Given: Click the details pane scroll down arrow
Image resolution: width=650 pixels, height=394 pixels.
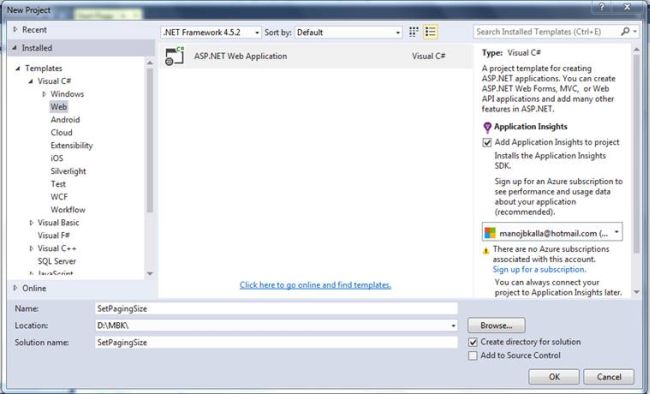Looking at the screenshot, I should tap(636, 292).
